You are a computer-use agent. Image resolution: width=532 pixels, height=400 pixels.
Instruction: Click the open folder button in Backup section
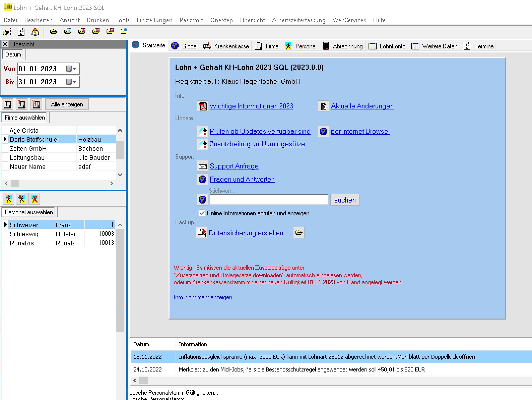click(x=299, y=233)
